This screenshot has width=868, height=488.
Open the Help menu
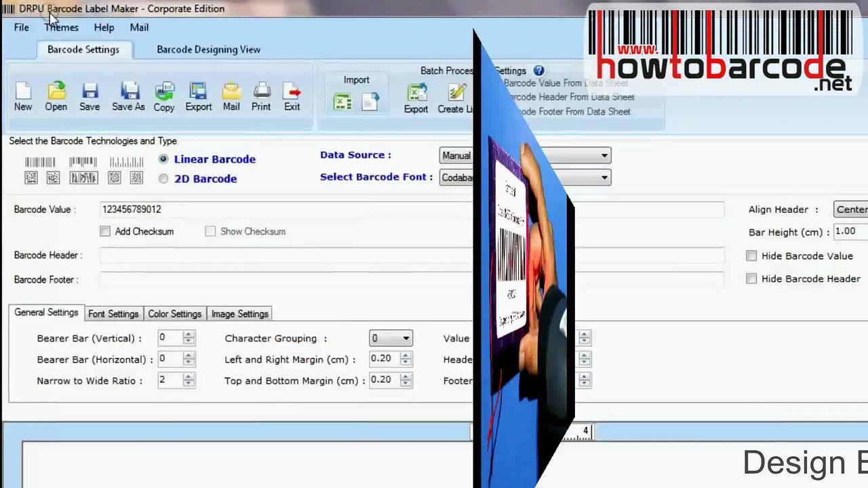[104, 27]
